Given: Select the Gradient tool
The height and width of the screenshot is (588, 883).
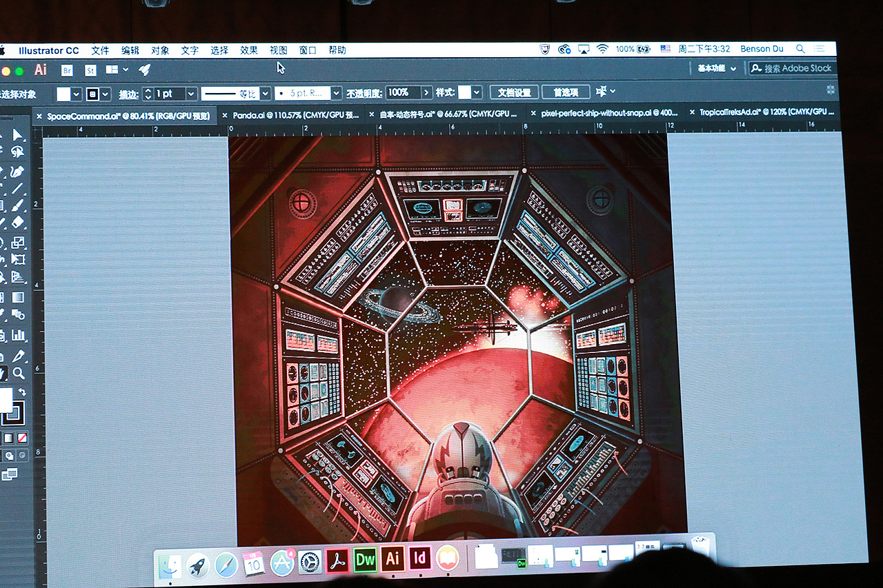Looking at the screenshot, I should tap(18, 297).
